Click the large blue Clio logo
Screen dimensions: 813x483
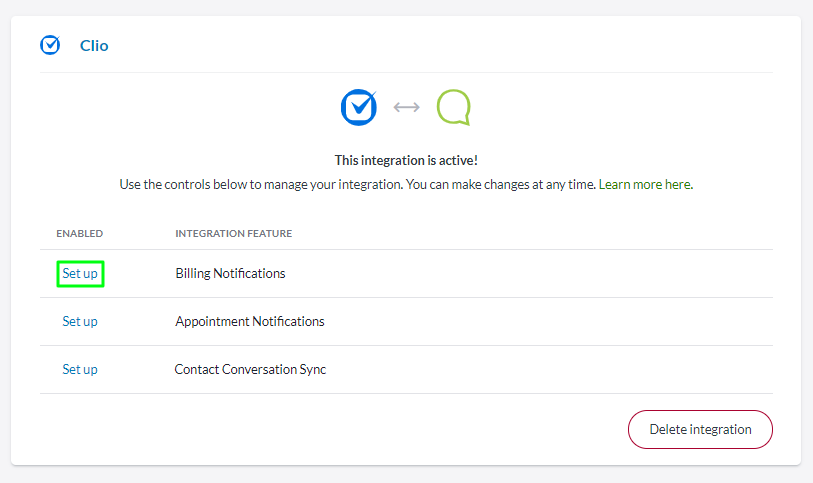(x=359, y=107)
